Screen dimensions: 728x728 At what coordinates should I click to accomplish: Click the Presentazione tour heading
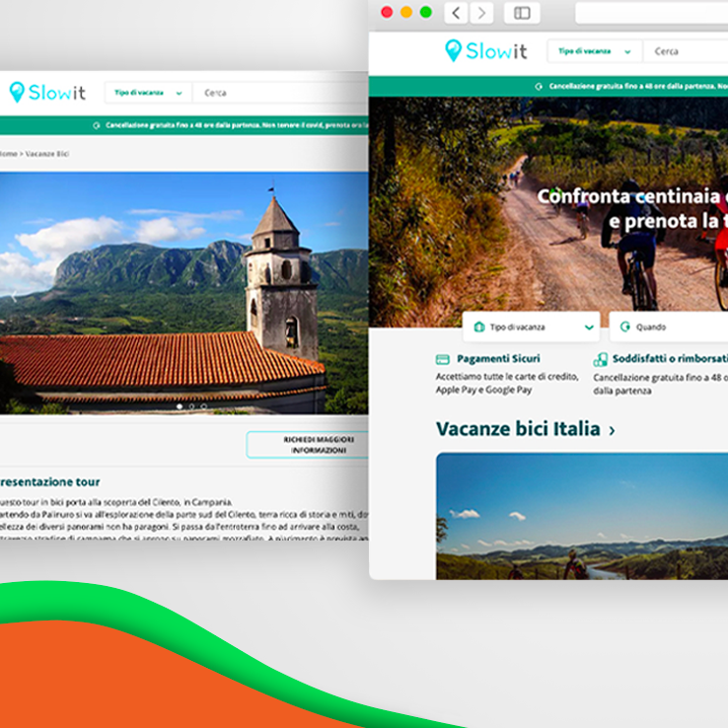49,482
